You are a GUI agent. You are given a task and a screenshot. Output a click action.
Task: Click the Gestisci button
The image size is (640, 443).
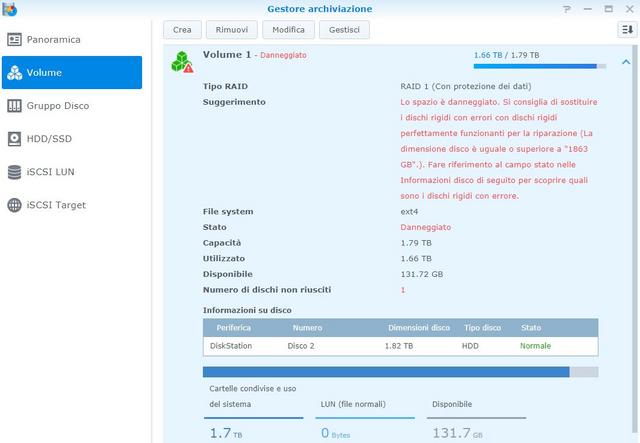[x=344, y=30]
